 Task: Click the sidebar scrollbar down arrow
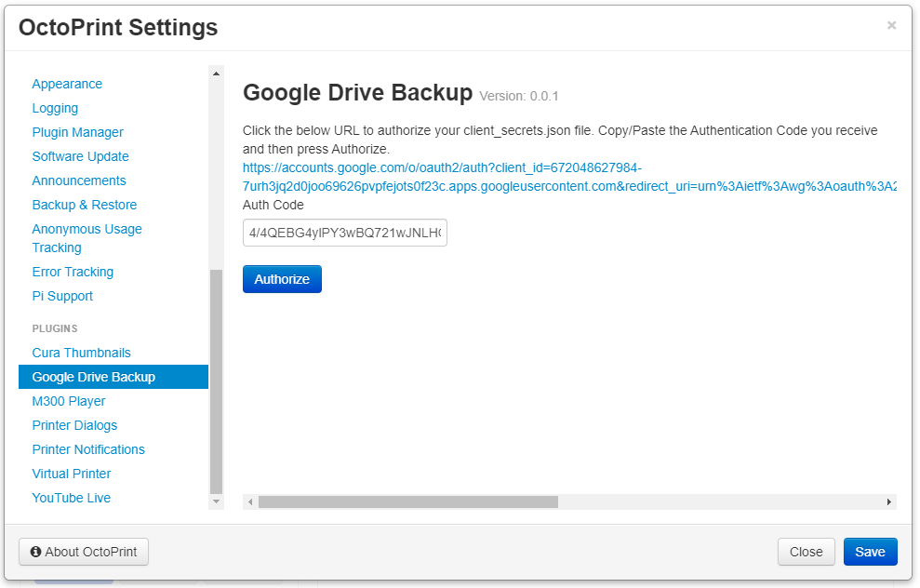coord(216,501)
